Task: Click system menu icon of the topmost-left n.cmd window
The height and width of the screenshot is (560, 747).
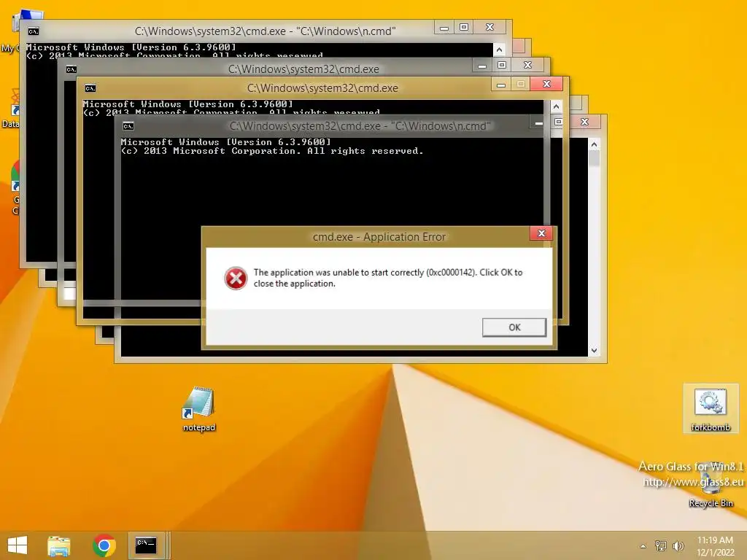Action: [x=34, y=31]
